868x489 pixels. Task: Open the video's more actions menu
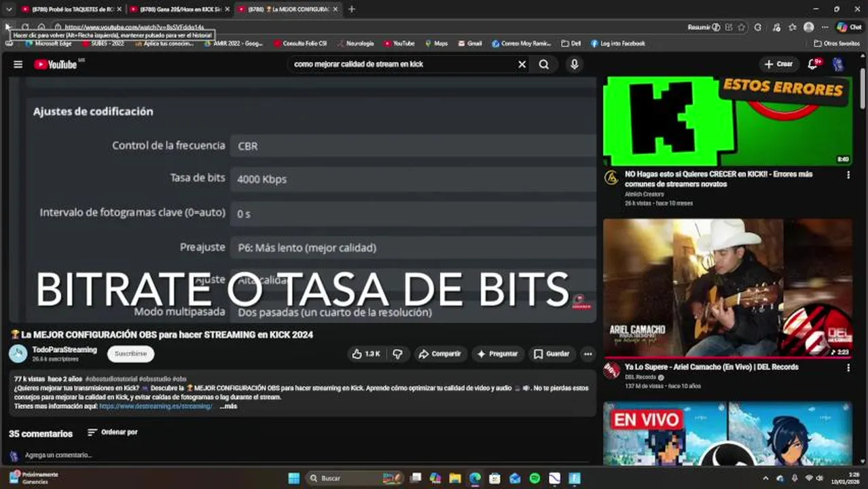pos(587,354)
